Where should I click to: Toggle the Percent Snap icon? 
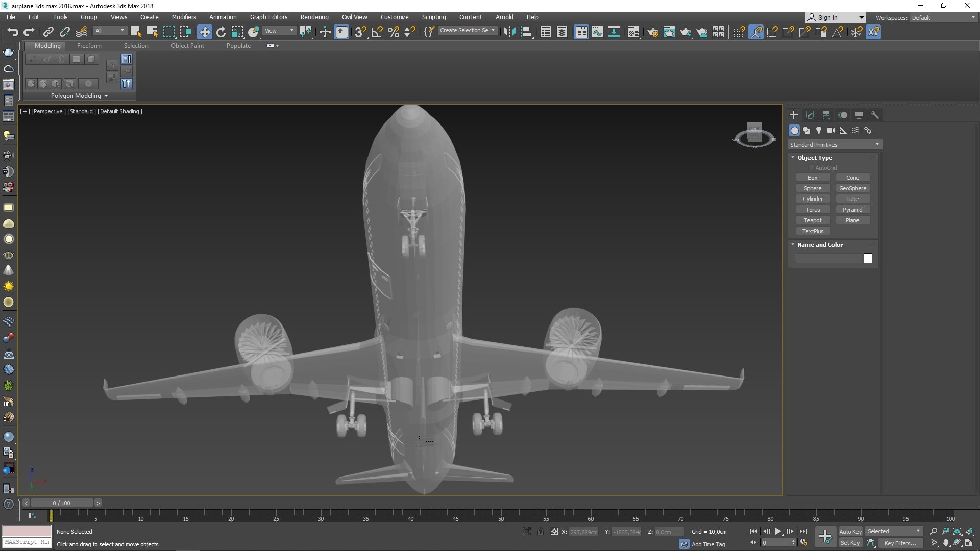click(393, 32)
